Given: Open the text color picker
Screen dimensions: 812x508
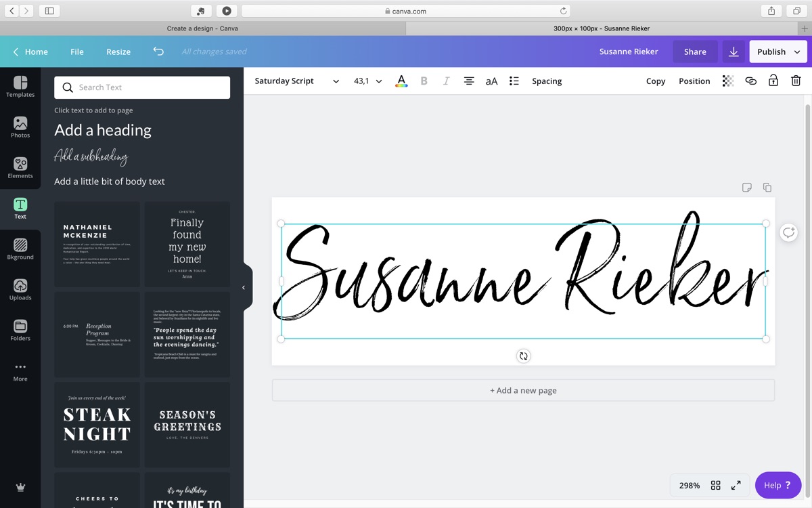Looking at the screenshot, I should [401, 81].
